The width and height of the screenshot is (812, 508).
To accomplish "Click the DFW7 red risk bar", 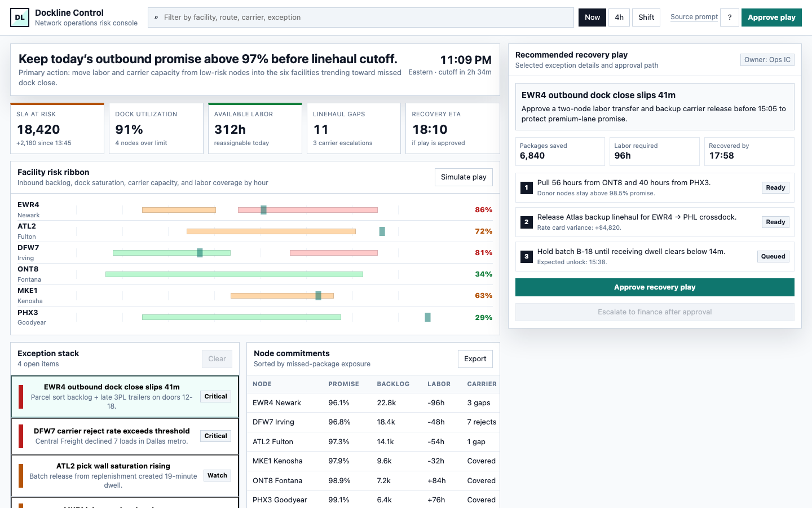I will click(334, 253).
